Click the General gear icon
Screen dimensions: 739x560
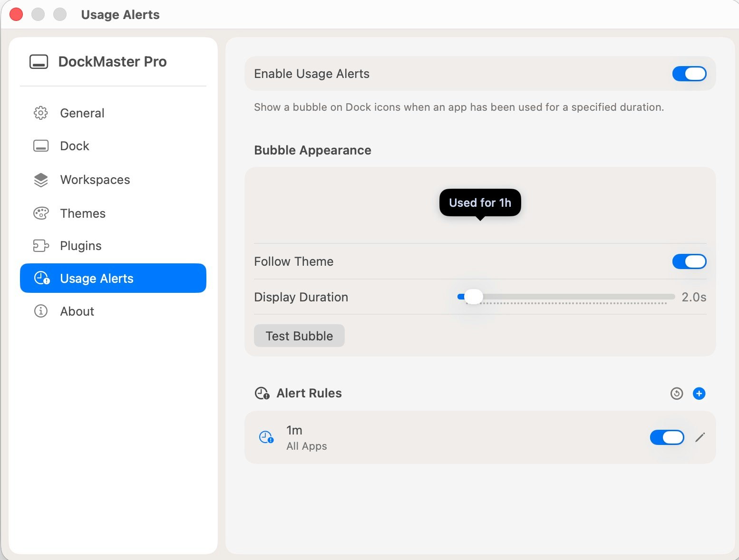click(x=41, y=113)
